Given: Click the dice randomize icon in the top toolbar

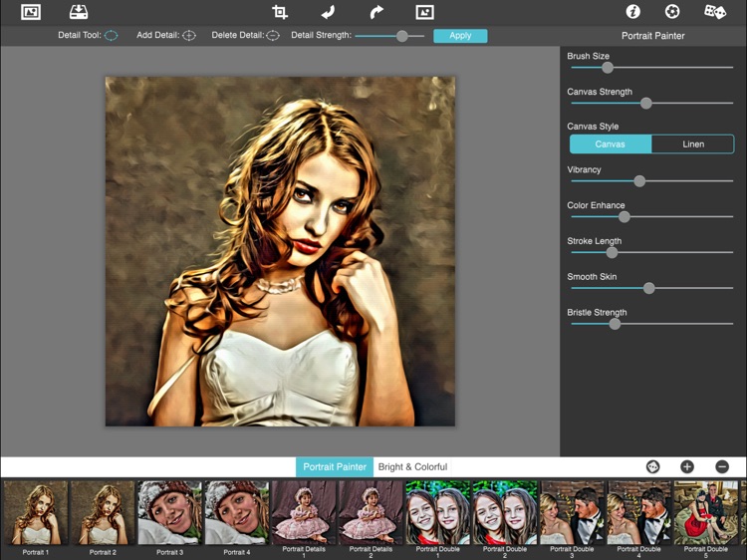Looking at the screenshot, I should click(714, 11).
